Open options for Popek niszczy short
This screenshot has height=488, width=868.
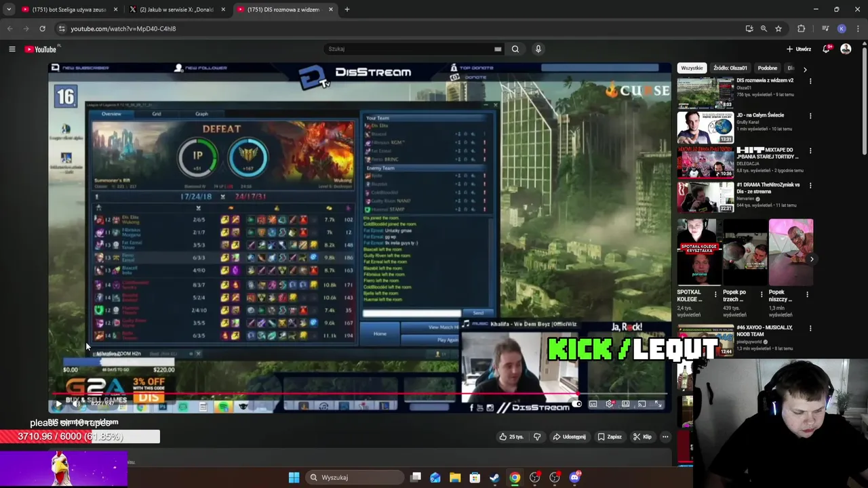click(807, 295)
